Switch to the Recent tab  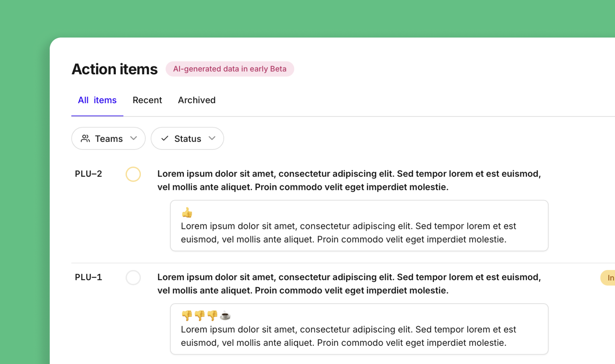click(x=147, y=100)
